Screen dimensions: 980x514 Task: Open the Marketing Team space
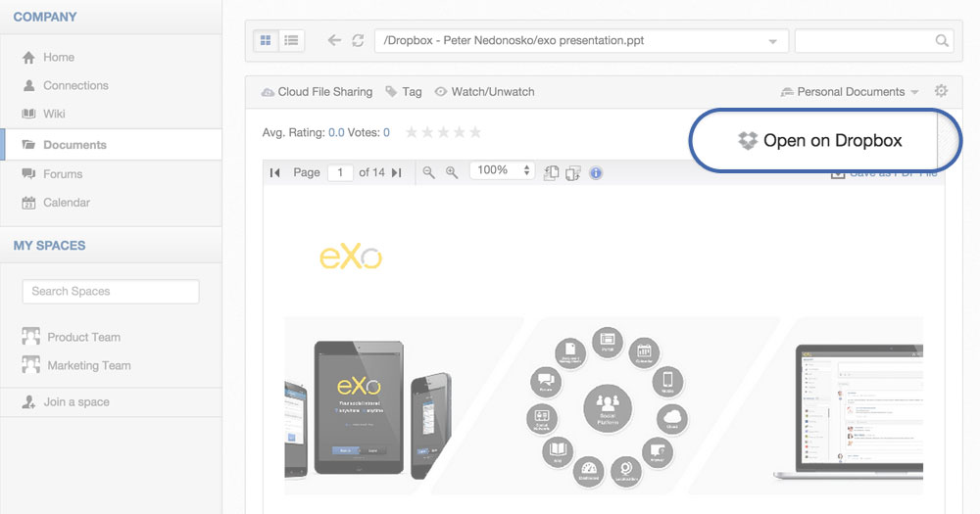click(76, 365)
